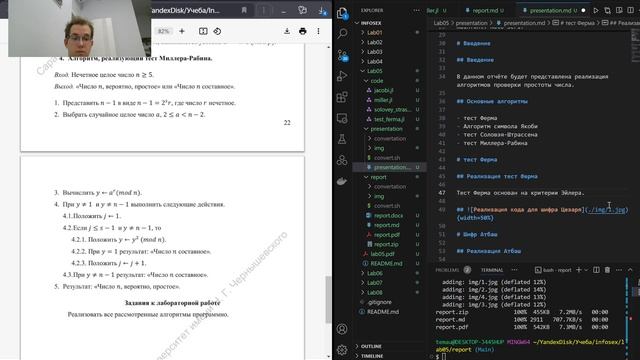The height and width of the screenshot is (360, 640).
Task: Click the Run play icon in editor toolbar
Action: 596,10
